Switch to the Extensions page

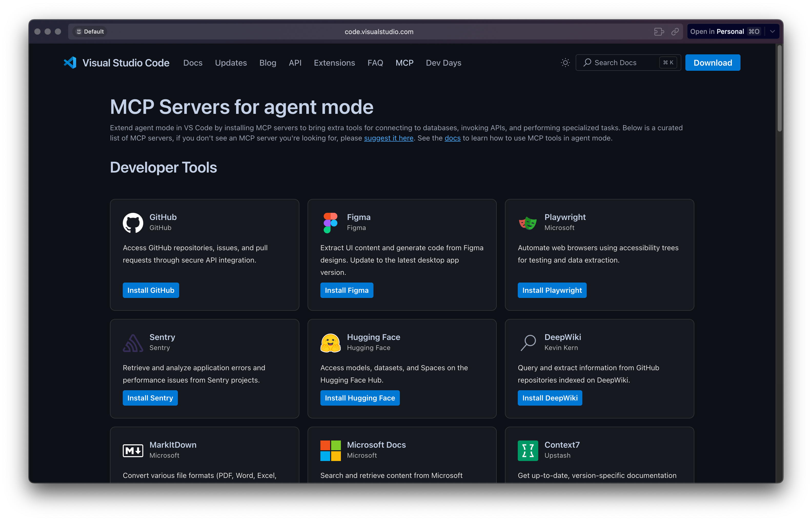click(334, 63)
